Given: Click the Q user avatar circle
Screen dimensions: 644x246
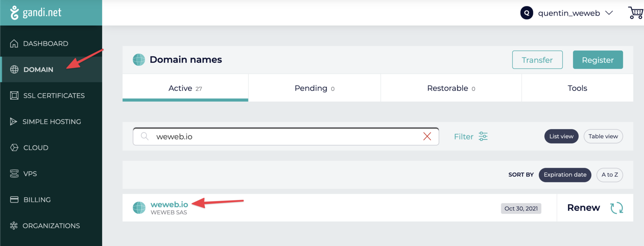Looking at the screenshot, I should click(x=526, y=13).
